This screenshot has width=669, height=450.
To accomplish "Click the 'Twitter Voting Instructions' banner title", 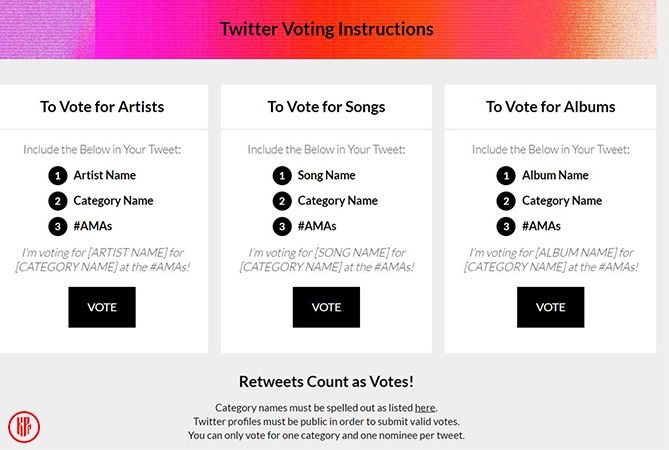I will (327, 29).
